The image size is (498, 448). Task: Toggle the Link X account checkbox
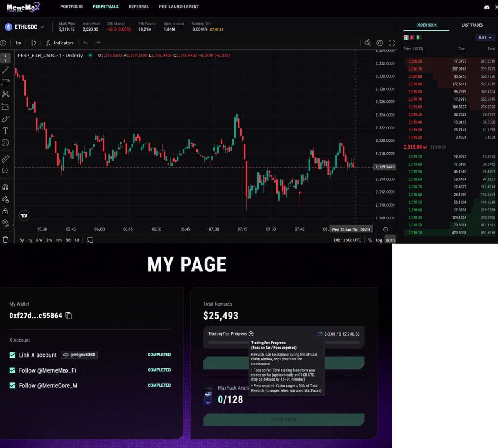pos(12,355)
